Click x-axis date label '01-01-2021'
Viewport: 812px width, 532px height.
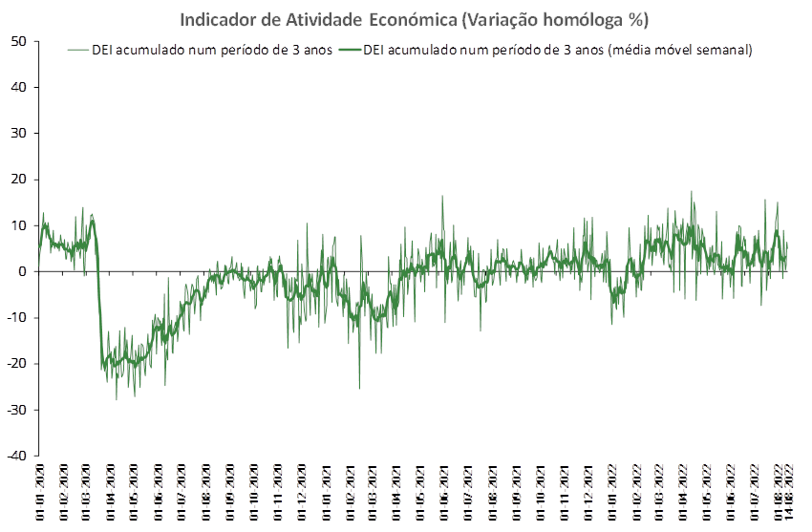coord(326,492)
